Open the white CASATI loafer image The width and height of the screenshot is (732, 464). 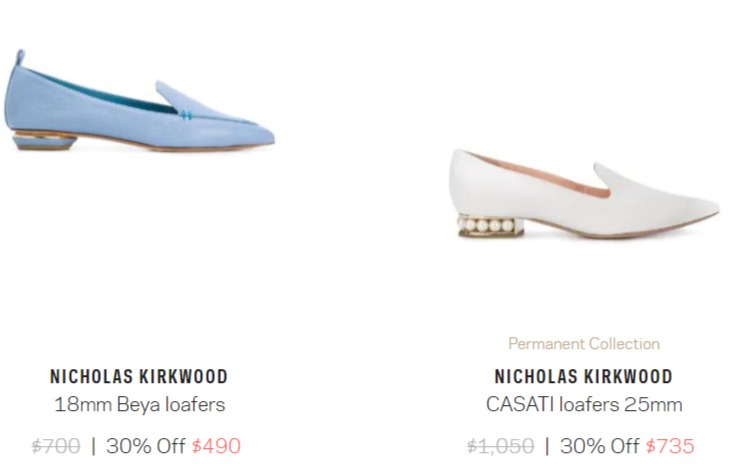coord(584,194)
